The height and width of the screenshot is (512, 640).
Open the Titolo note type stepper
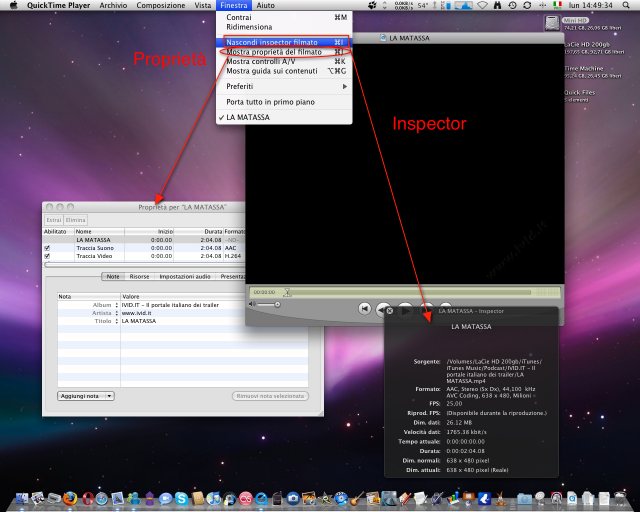[x=116, y=321]
